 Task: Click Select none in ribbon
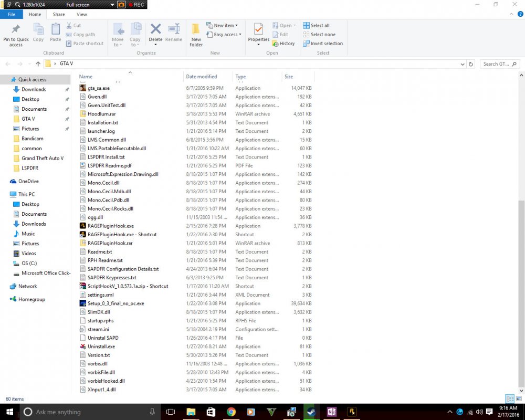point(319,35)
